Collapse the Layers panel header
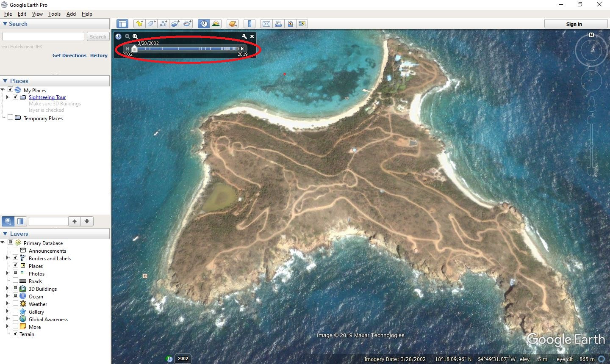 coord(5,234)
